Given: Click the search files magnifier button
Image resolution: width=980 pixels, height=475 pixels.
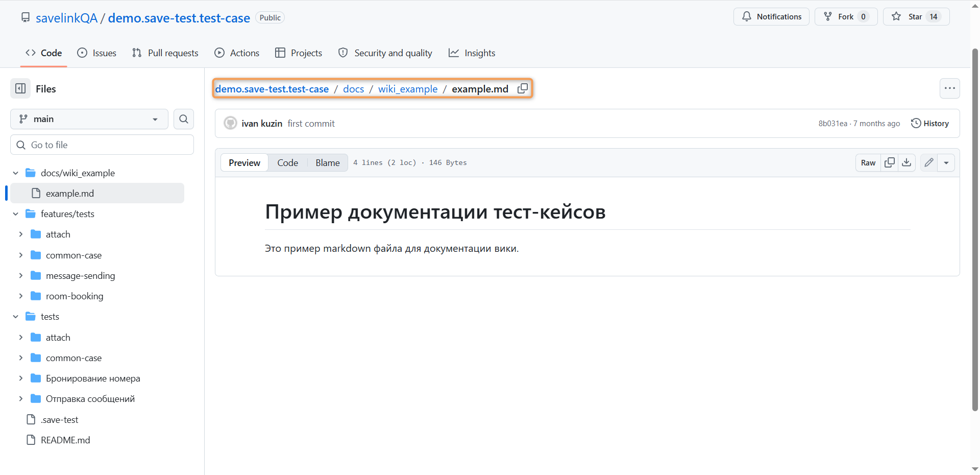Looking at the screenshot, I should pos(184,119).
